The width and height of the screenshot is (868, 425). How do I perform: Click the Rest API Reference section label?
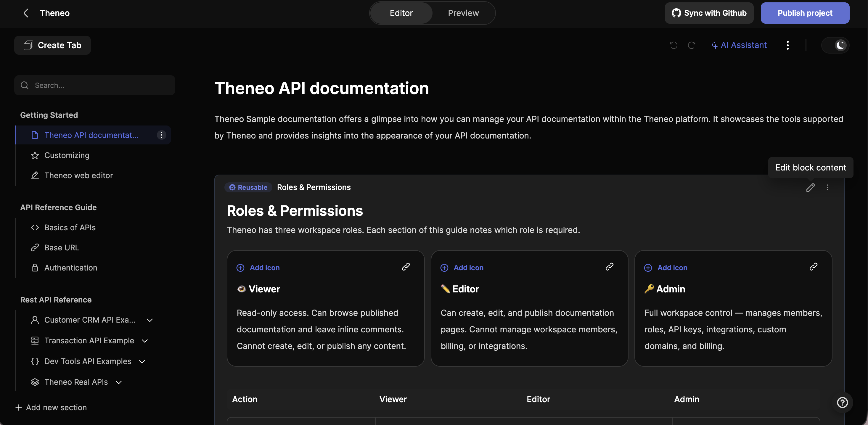(x=56, y=300)
